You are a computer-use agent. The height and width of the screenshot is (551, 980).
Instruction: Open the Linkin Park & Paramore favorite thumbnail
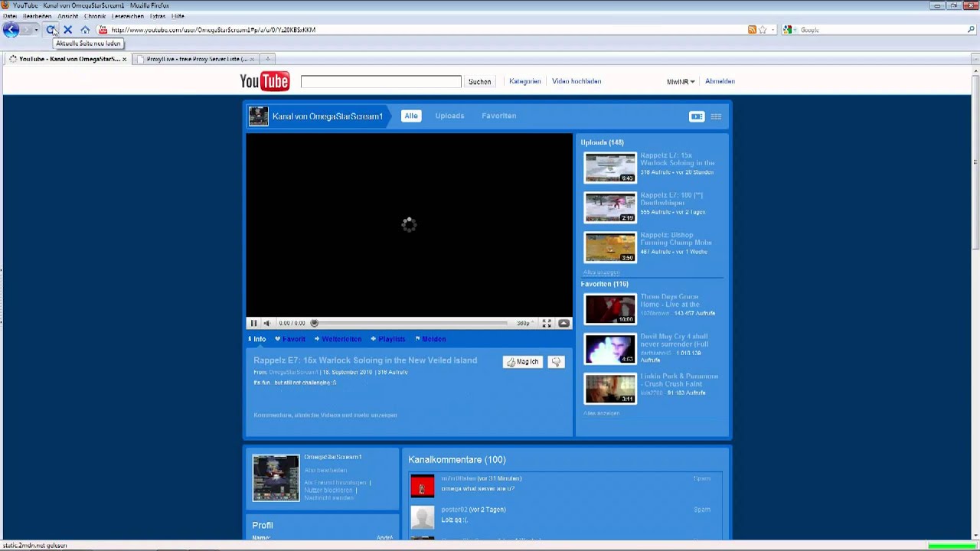point(610,389)
